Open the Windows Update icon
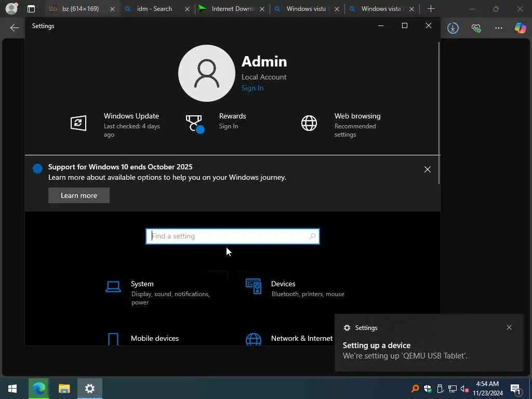Viewport: 532px width, 399px height. point(78,123)
